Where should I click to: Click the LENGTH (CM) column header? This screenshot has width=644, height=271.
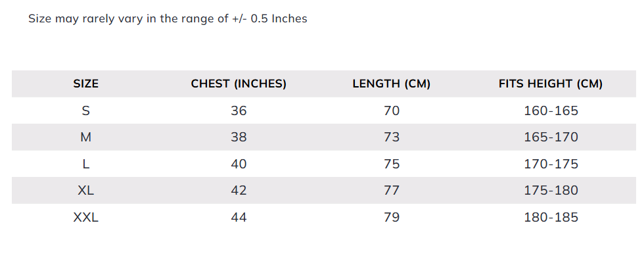391,84
